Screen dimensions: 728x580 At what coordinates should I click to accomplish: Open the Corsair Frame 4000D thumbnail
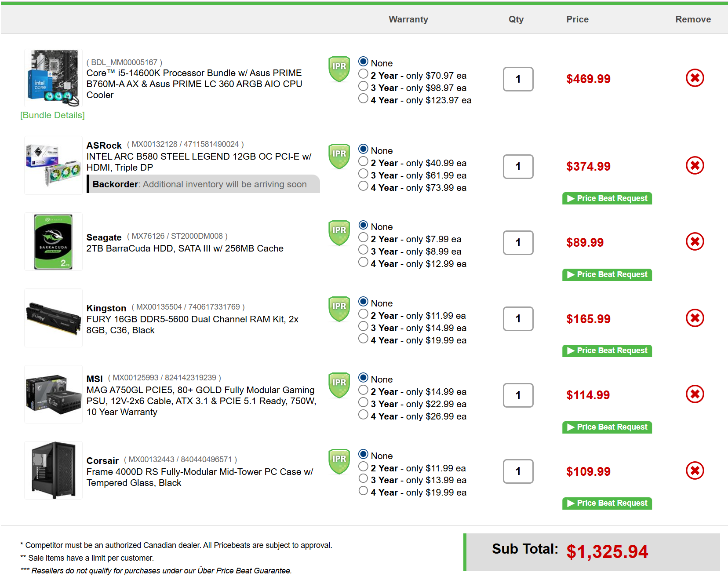click(x=53, y=470)
